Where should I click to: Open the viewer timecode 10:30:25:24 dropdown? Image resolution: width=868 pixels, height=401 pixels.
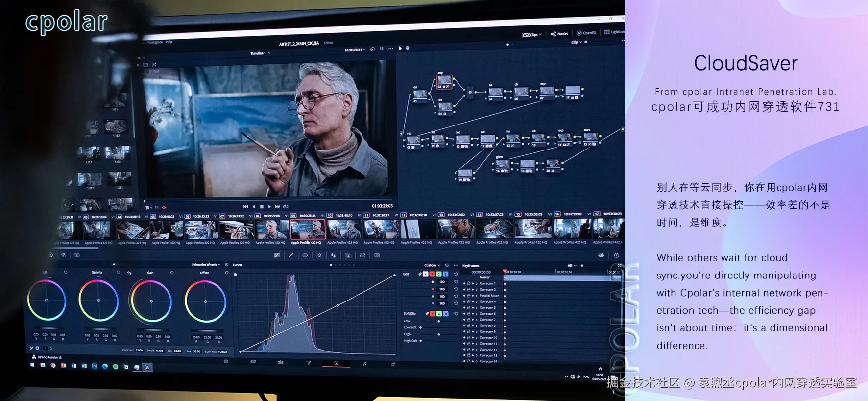(x=355, y=50)
